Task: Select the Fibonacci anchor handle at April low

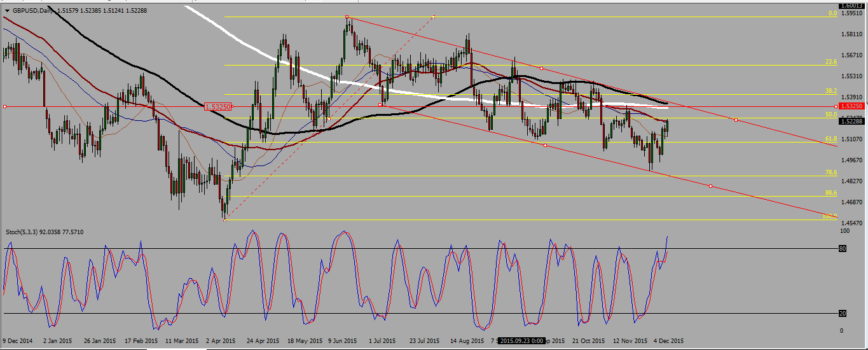Action: pos(225,220)
